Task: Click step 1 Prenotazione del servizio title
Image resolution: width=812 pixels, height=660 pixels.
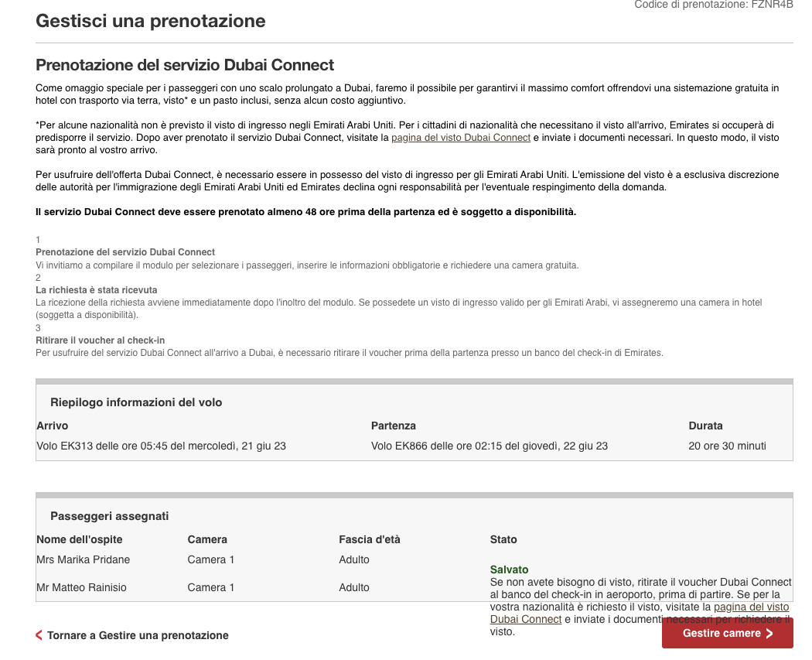Action: [125, 252]
